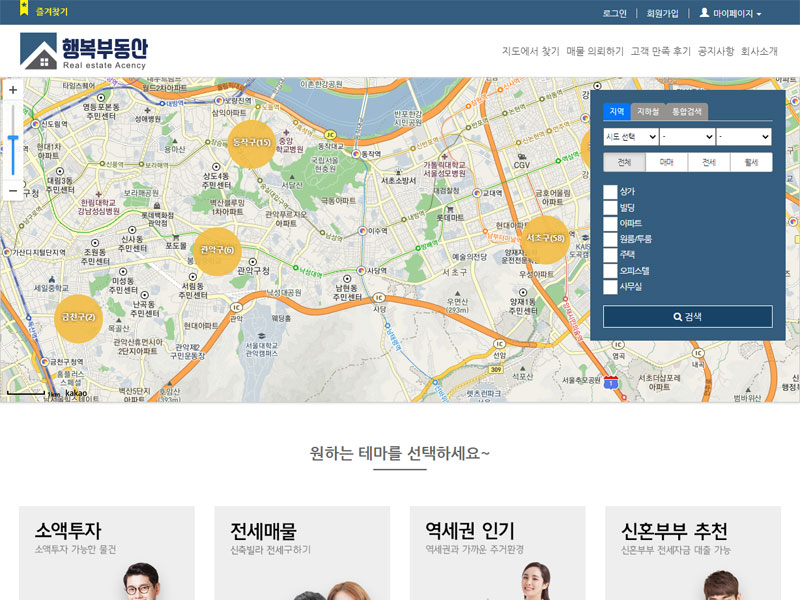Screen dimensions: 800x600
Task: Click the 로그인 link
Action: [614, 14]
